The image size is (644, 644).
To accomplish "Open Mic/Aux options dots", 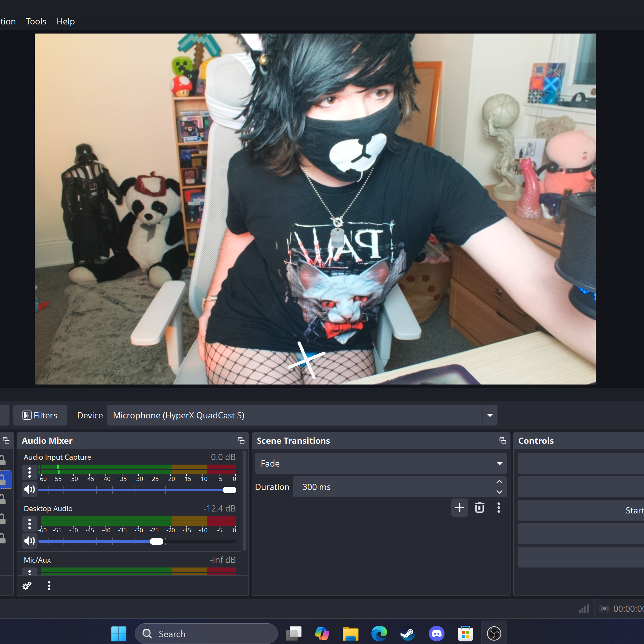I will pyautogui.click(x=30, y=572).
